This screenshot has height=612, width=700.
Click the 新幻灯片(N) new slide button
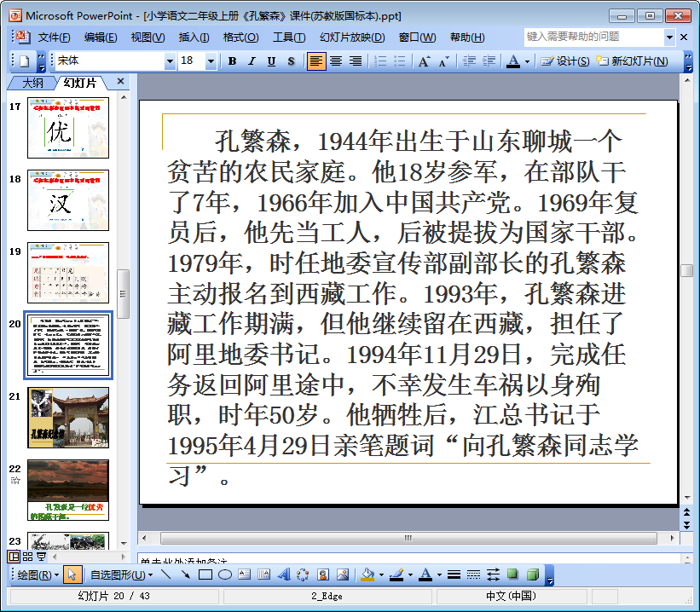(x=632, y=61)
